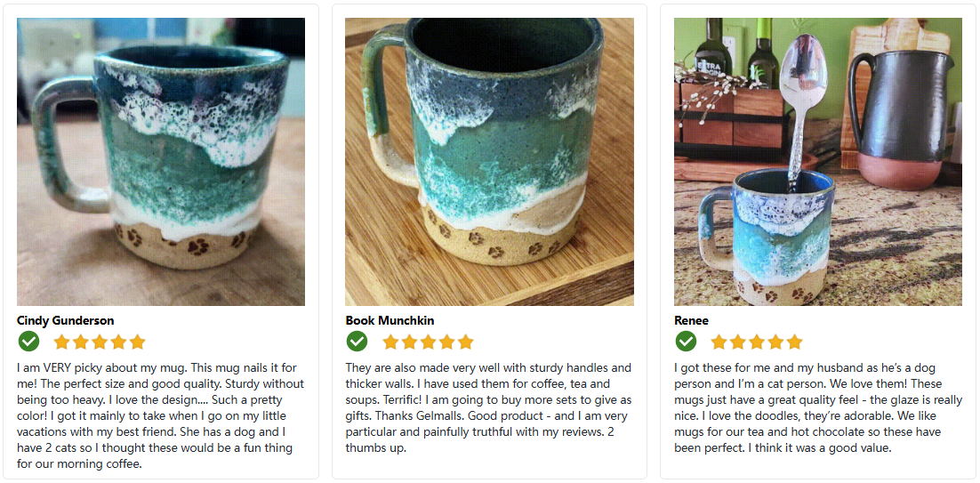The width and height of the screenshot is (980, 483).
Task: Click the review text starting "They are also made"
Action: pyautogui.click(x=488, y=407)
